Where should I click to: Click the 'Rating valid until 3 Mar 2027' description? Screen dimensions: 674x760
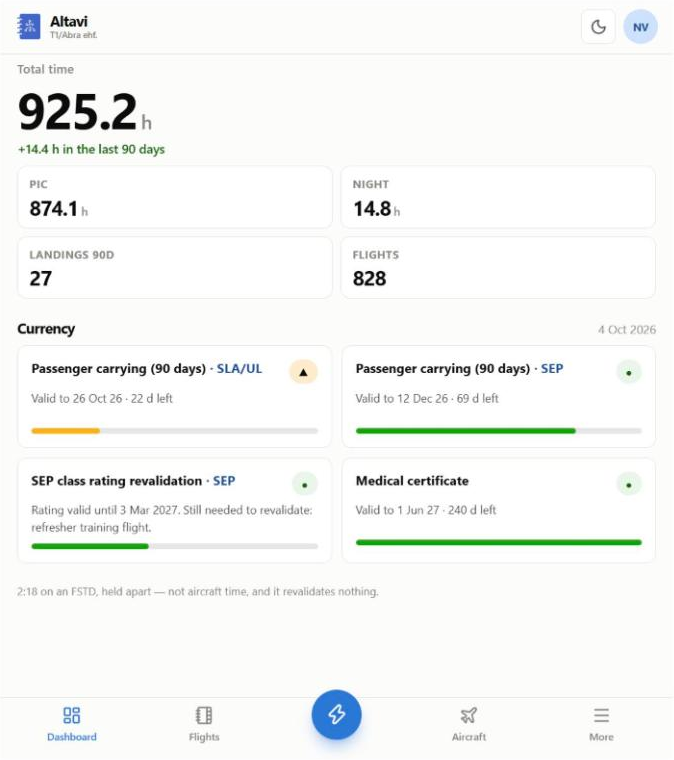pyautogui.click(x=172, y=519)
